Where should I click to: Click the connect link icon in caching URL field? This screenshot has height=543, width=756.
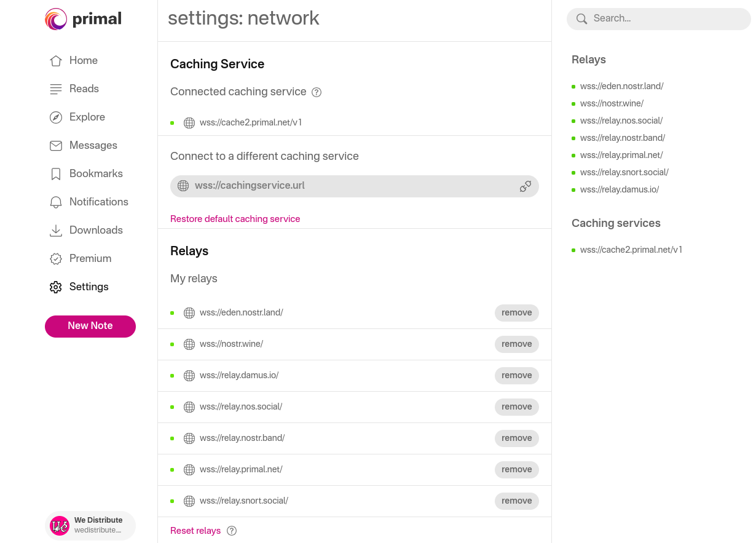(x=526, y=186)
